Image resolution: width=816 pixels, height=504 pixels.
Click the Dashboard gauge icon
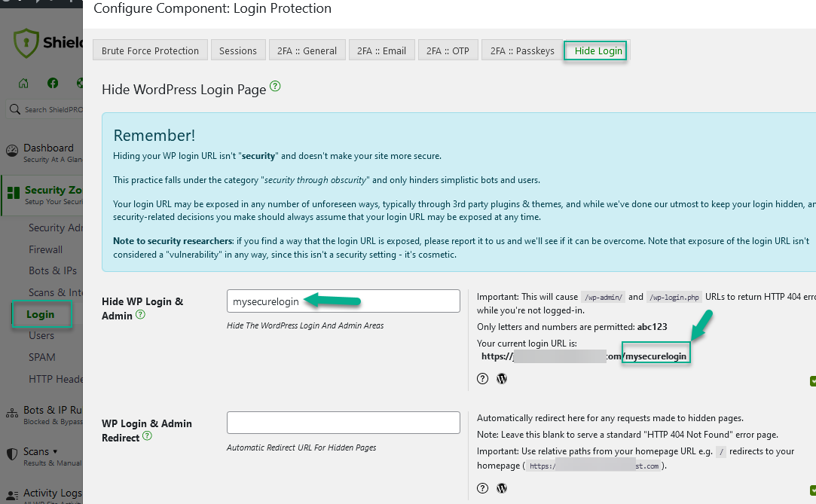point(12,150)
